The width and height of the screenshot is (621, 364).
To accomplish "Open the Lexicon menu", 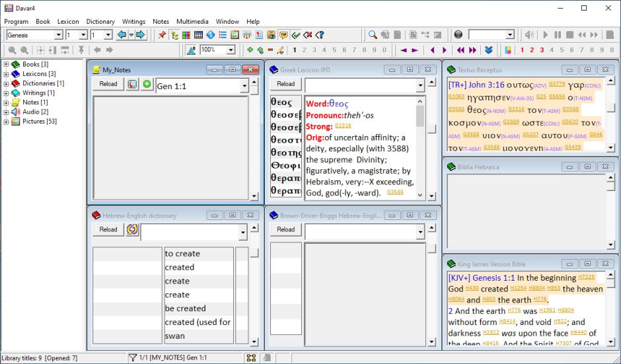I will tap(68, 21).
